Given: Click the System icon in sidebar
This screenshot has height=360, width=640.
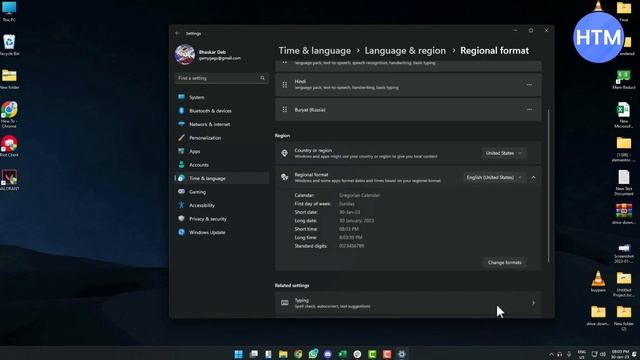Looking at the screenshot, I should coord(181,97).
